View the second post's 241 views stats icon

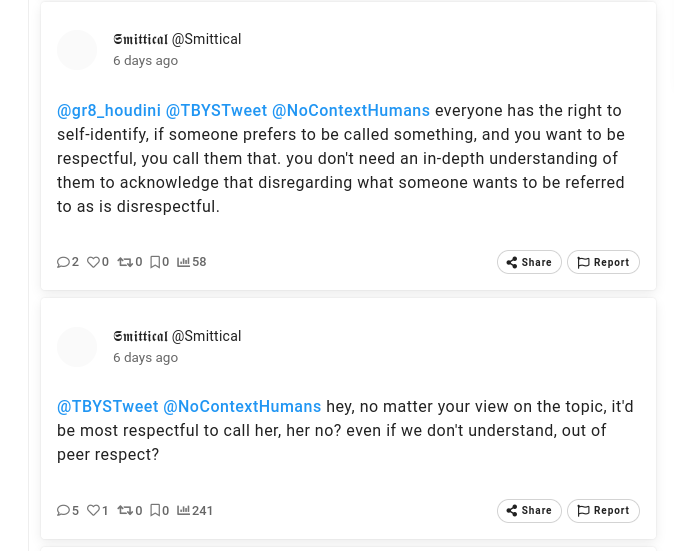tap(184, 510)
